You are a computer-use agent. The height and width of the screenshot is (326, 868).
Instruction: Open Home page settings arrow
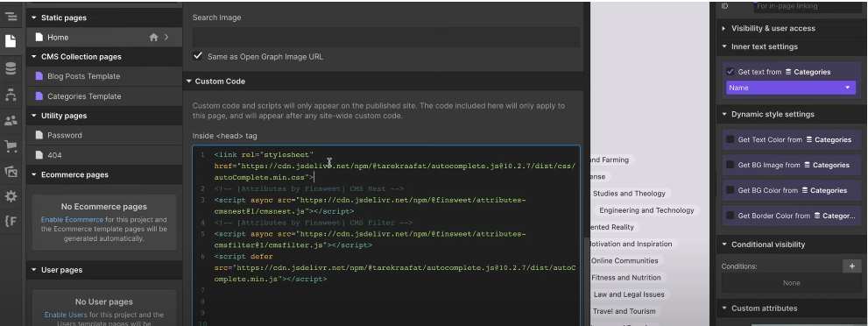click(x=166, y=37)
